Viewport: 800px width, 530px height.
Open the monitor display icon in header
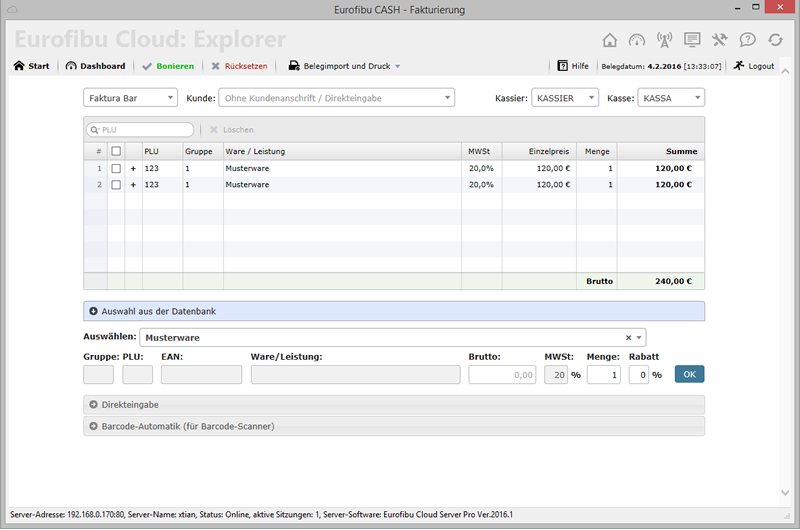point(692,40)
